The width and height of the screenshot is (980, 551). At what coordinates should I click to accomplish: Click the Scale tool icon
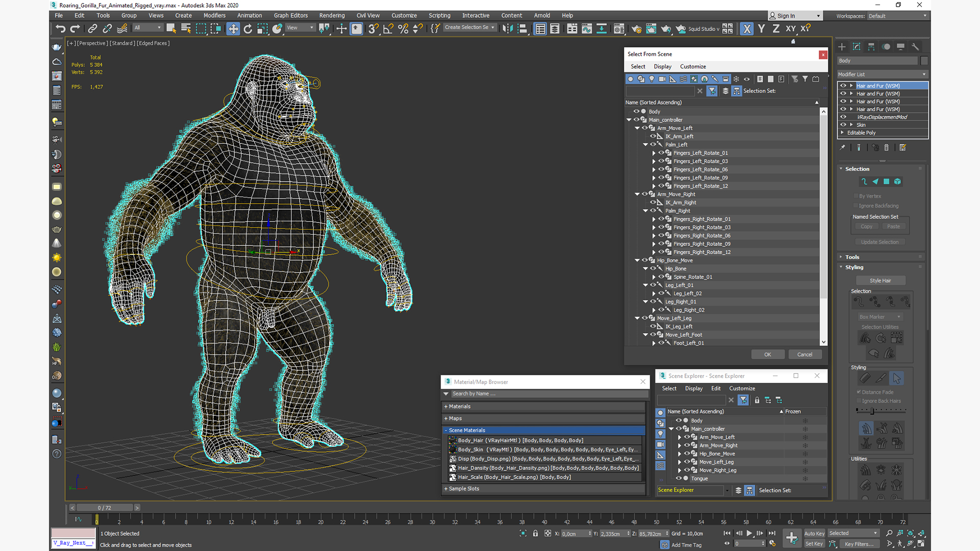(x=263, y=28)
